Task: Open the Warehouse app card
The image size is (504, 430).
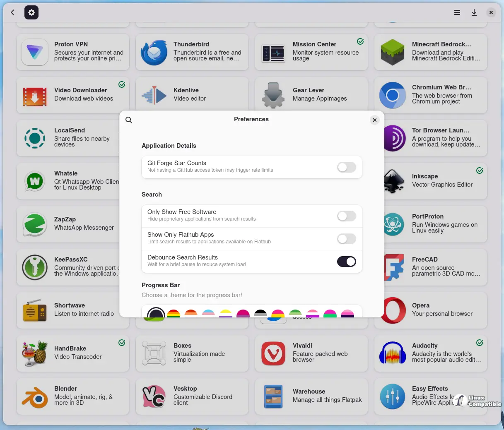Action: [x=311, y=396]
